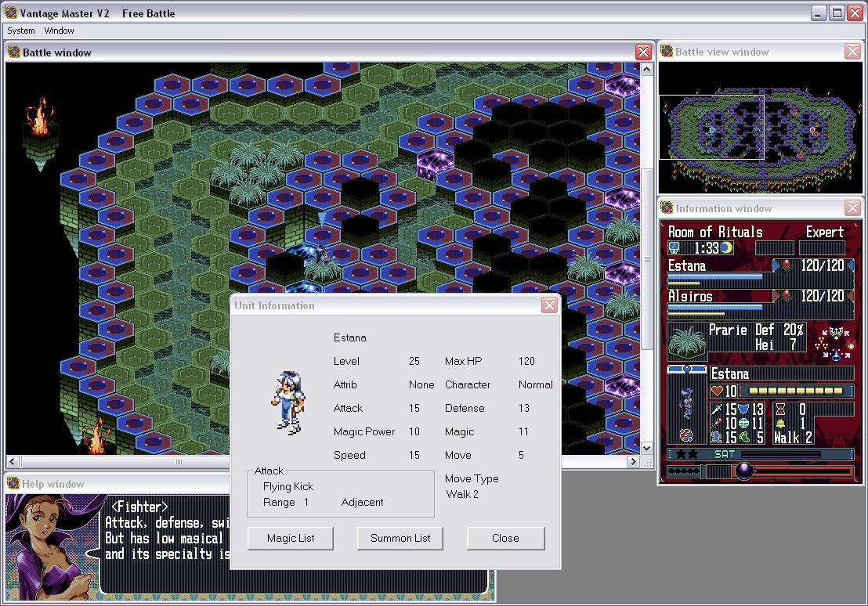Click the SAT gauge bar
This screenshot has width=868, height=606.
tap(781, 454)
